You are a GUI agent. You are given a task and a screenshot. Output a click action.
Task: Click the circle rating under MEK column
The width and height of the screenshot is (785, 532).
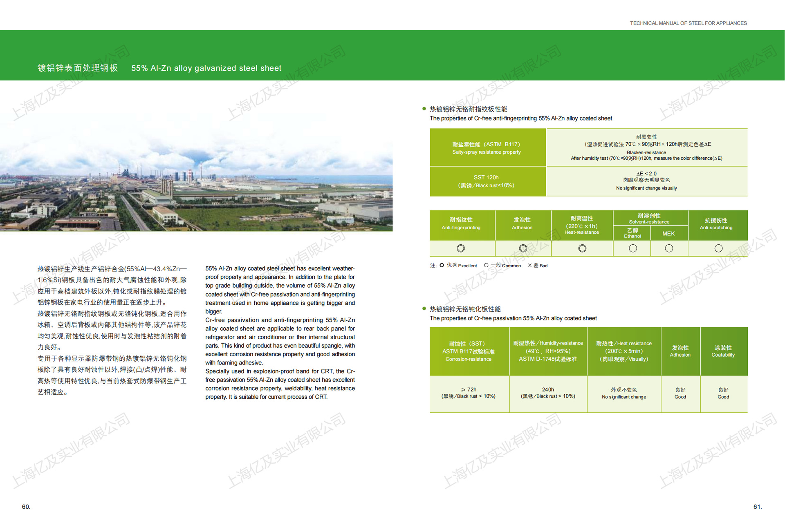click(669, 248)
